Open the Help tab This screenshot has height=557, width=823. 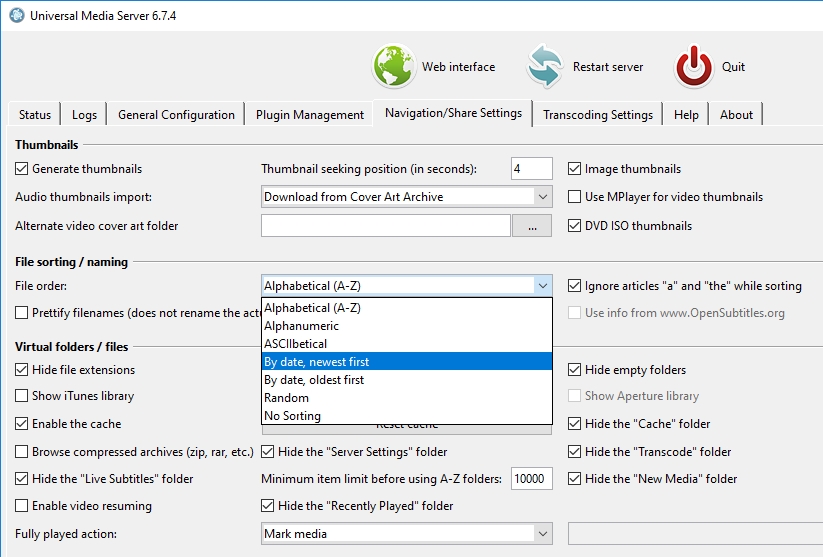tap(686, 114)
